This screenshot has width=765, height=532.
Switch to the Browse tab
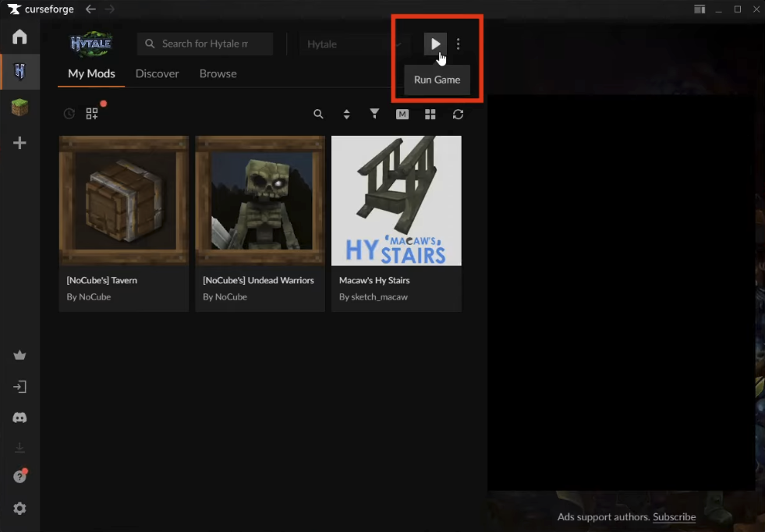point(218,74)
